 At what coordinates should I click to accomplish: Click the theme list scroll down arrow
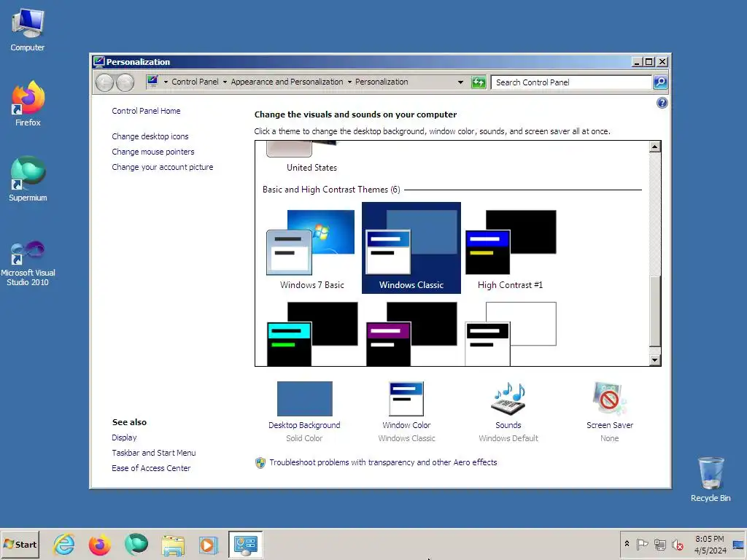click(x=655, y=360)
